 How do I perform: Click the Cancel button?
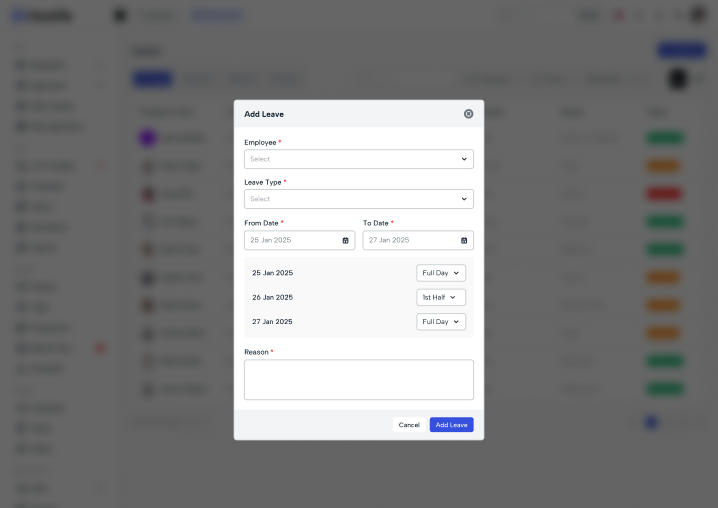pyautogui.click(x=409, y=425)
